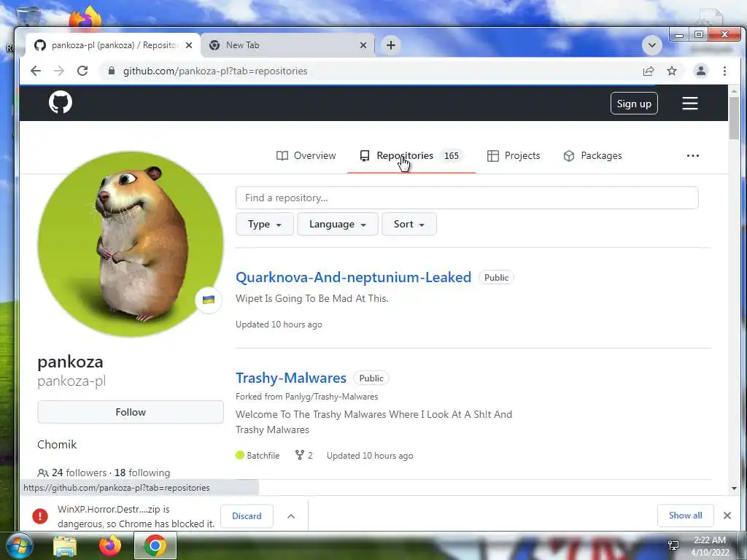Bookmark this page with the star
The height and width of the screenshot is (560, 747).
pos(672,71)
